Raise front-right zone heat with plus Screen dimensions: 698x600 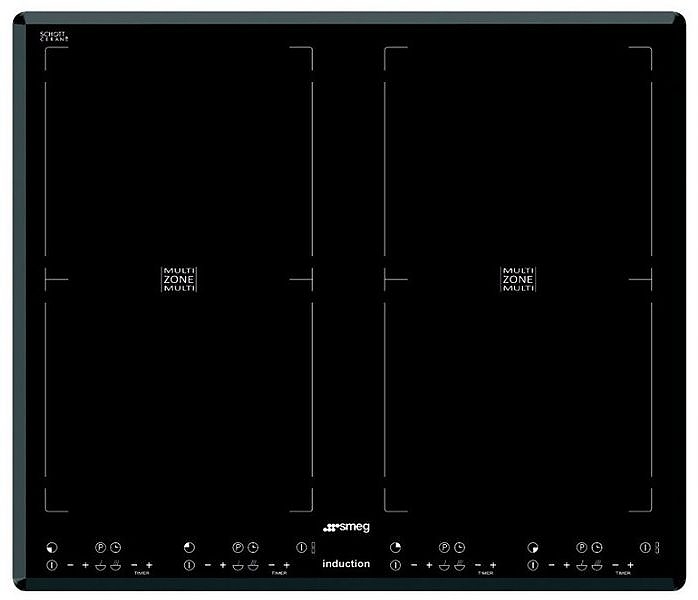[567, 565]
